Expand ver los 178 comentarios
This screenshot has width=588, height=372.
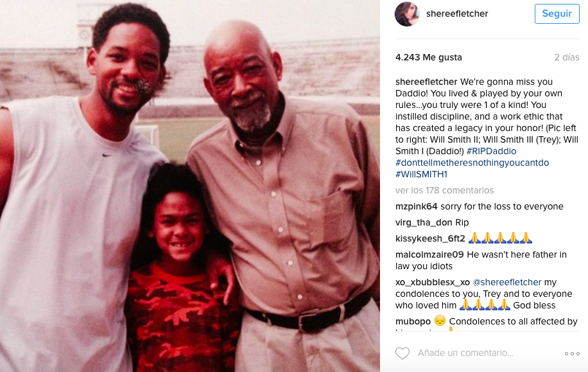pos(444,190)
